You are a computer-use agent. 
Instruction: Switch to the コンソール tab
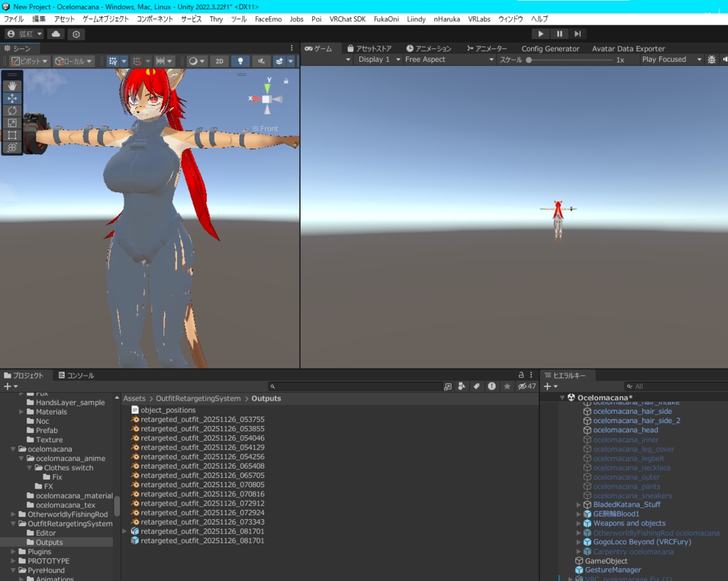point(76,375)
